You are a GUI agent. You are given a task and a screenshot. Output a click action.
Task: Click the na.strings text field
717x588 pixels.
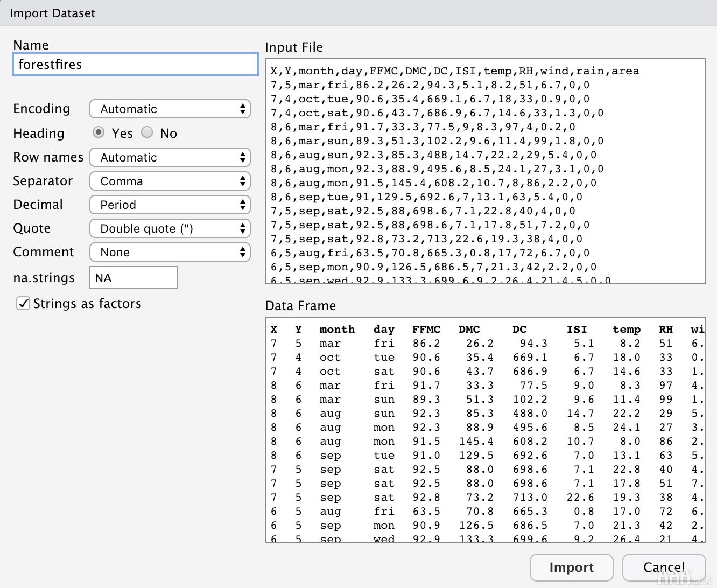click(x=133, y=278)
